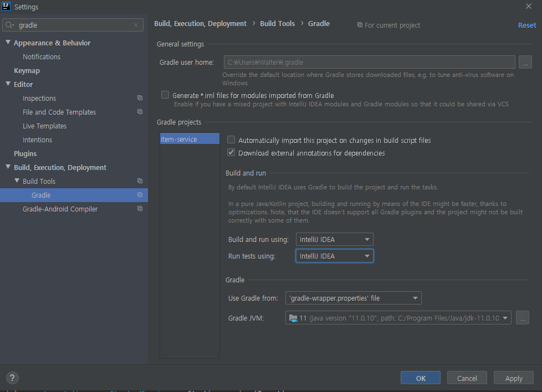Click Build, Execution, Deployment in the breadcrumb
Viewport: 542px width, 392px height.
click(200, 23)
